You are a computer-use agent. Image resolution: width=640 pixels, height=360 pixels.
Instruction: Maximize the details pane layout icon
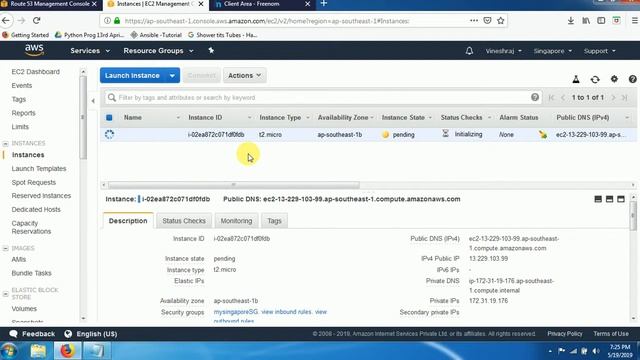[x=621, y=199]
